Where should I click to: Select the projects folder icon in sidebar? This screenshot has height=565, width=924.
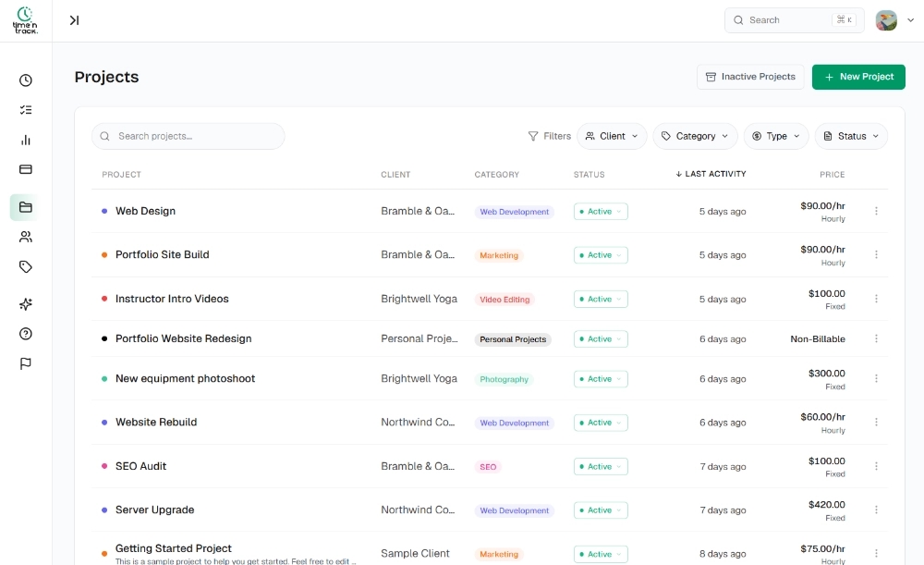point(25,207)
